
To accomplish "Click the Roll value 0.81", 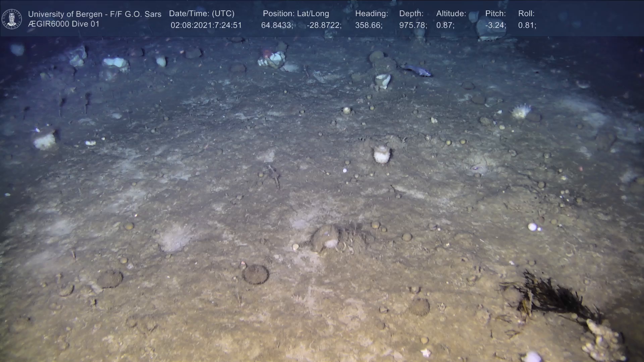I will [527, 25].
